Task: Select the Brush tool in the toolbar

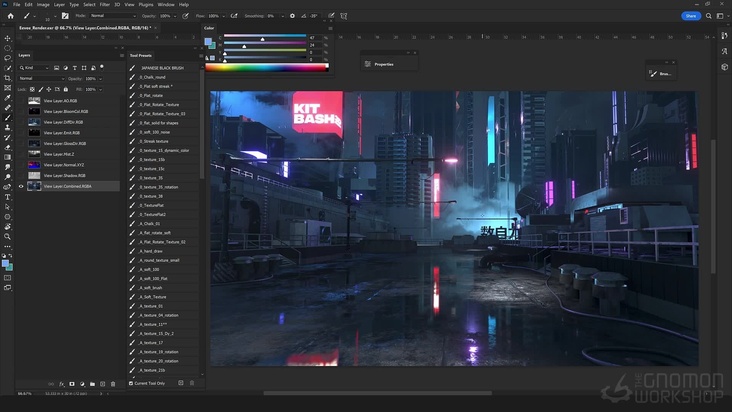Action: [7, 118]
